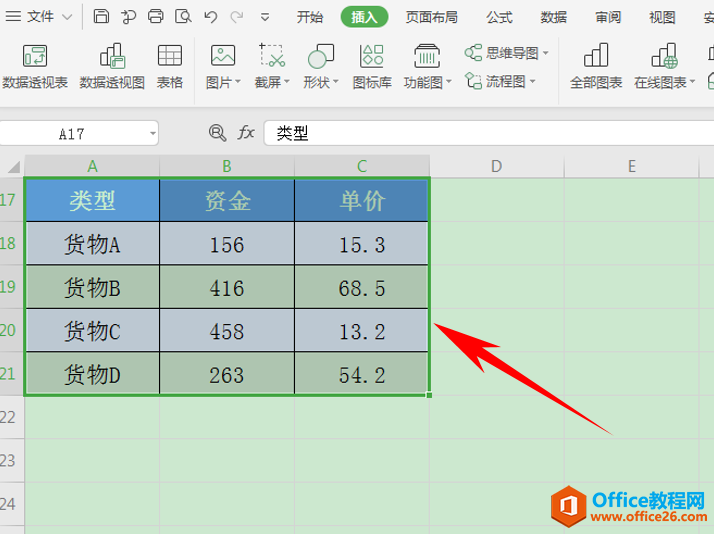Select the 资金 header cell
The height and width of the screenshot is (534, 714).
(x=227, y=200)
